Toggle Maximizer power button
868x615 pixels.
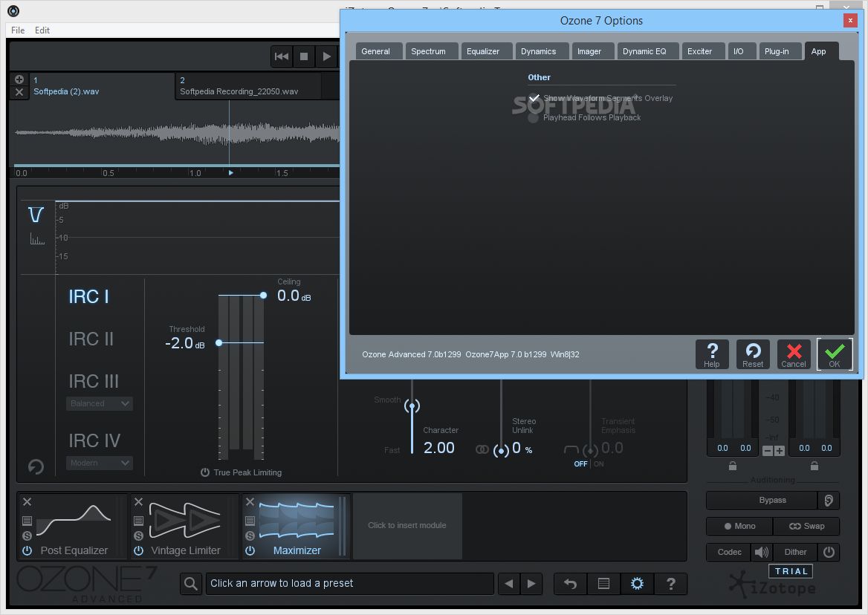(x=250, y=551)
